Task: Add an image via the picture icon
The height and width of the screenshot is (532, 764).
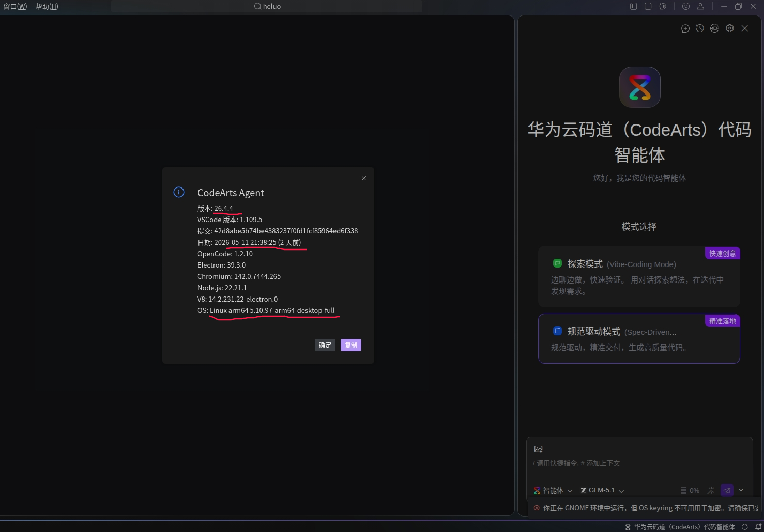Action: (x=538, y=449)
